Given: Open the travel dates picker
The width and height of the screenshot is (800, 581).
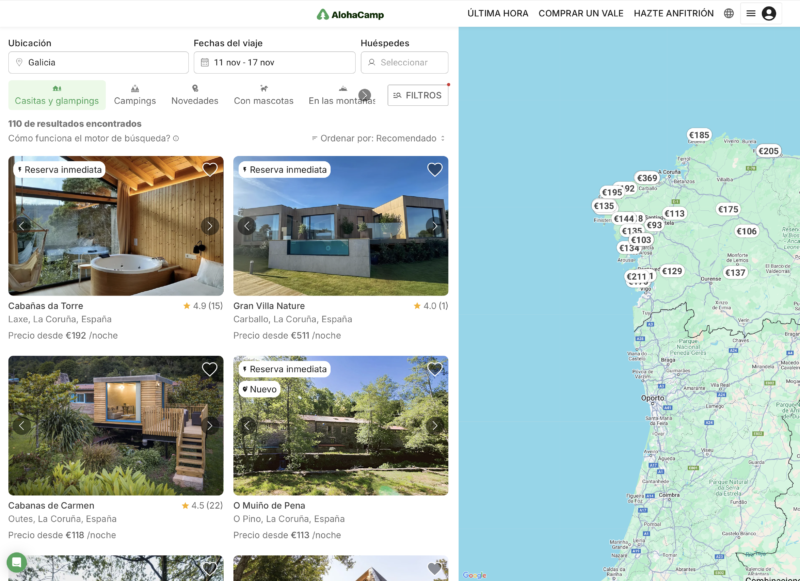Looking at the screenshot, I should click(274, 62).
